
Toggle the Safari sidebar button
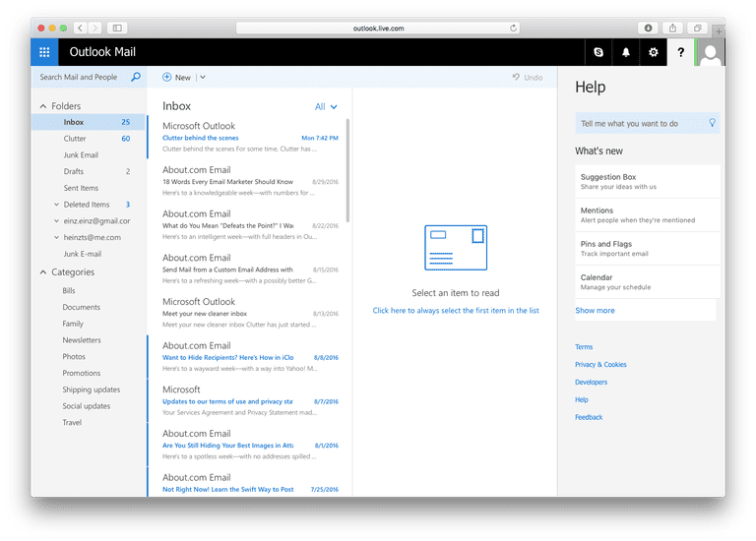117,28
